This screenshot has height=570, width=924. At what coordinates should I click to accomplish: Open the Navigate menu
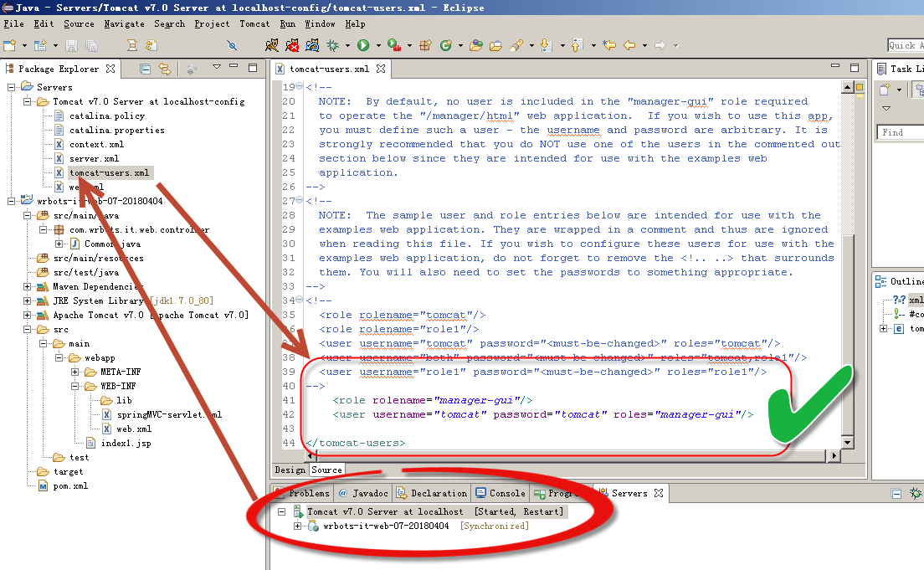coord(124,23)
